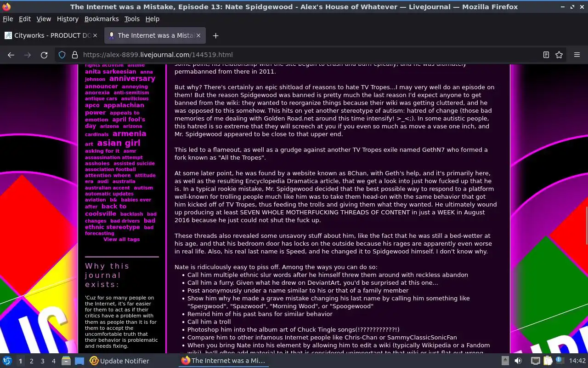This screenshot has height=368, width=588.
Task: Switch to workspace 3
Action: (42, 361)
